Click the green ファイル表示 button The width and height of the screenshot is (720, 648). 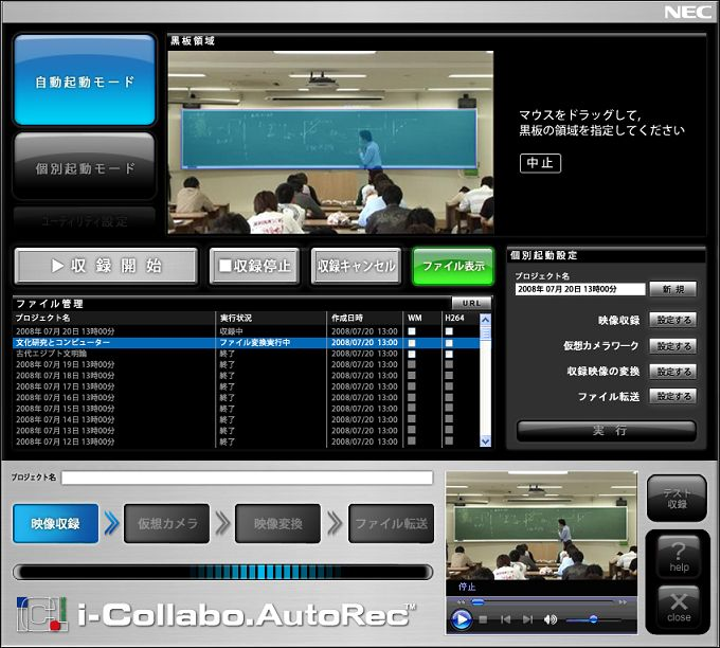pos(453,266)
